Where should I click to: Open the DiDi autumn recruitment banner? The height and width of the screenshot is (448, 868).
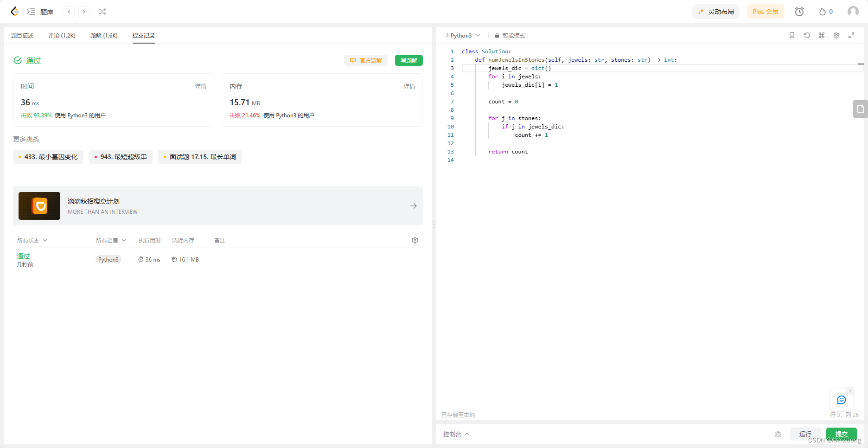pyautogui.click(x=218, y=206)
